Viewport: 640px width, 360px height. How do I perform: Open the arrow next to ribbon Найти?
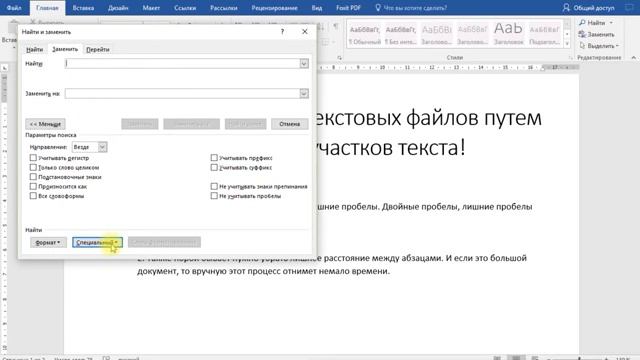(611, 23)
